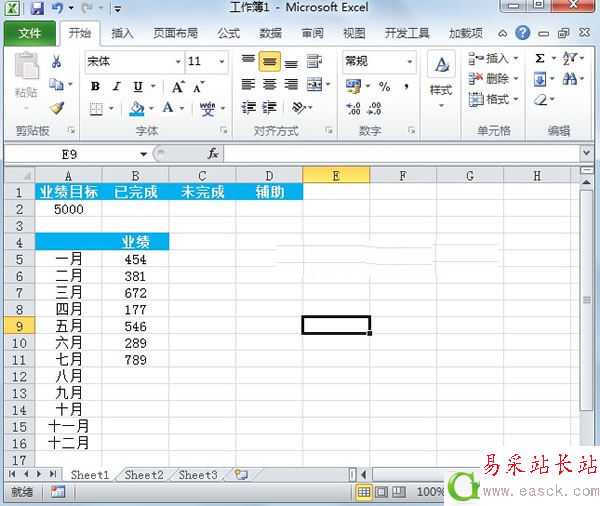This screenshot has height=506, width=600.
Task: Open the Styles gallery button
Action: (441, 80)
